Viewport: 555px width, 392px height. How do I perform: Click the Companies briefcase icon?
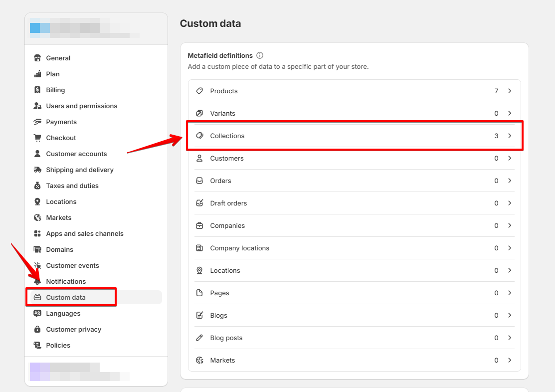coord(199,225)
